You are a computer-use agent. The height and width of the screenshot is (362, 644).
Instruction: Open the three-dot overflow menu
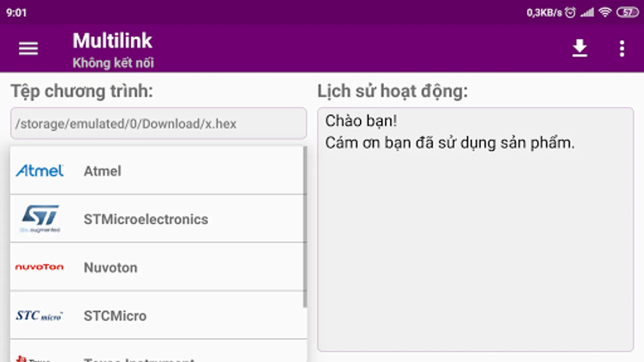(622, 49)
